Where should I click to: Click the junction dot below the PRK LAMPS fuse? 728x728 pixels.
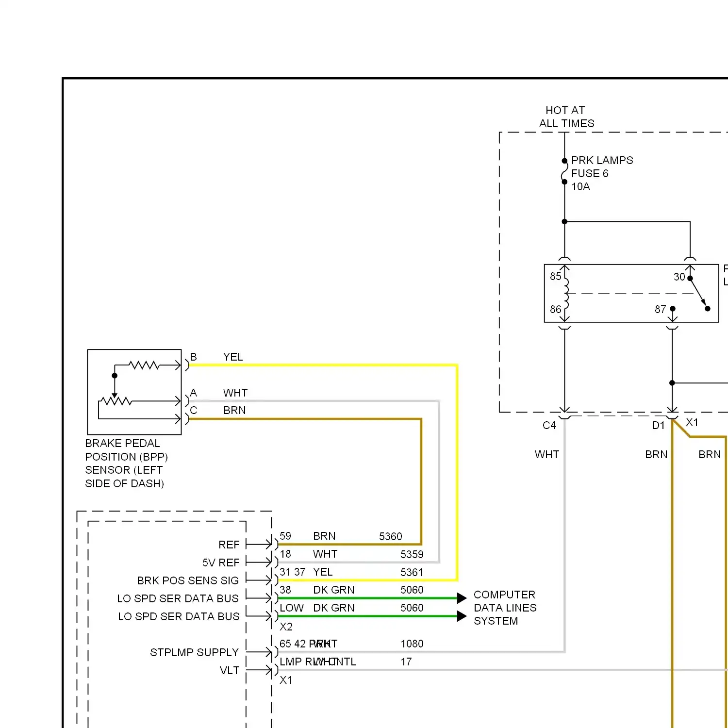(x=564, y=222)
